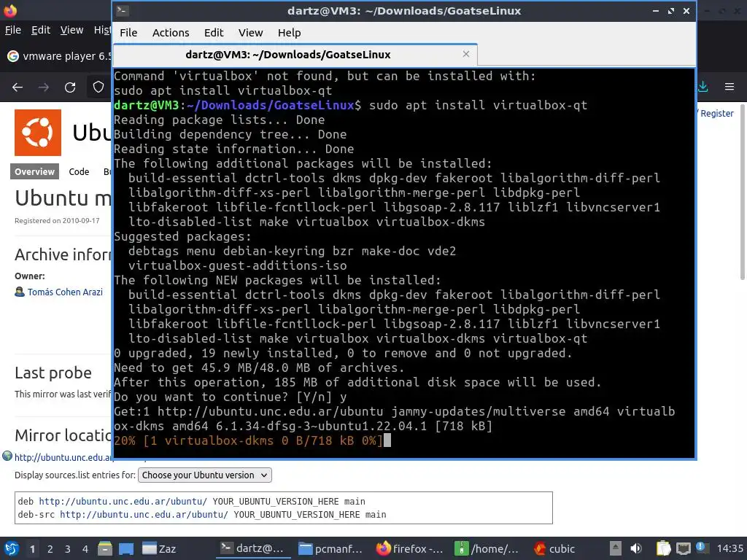
Task: Switch to workspace 4
Action: [85, 549]
